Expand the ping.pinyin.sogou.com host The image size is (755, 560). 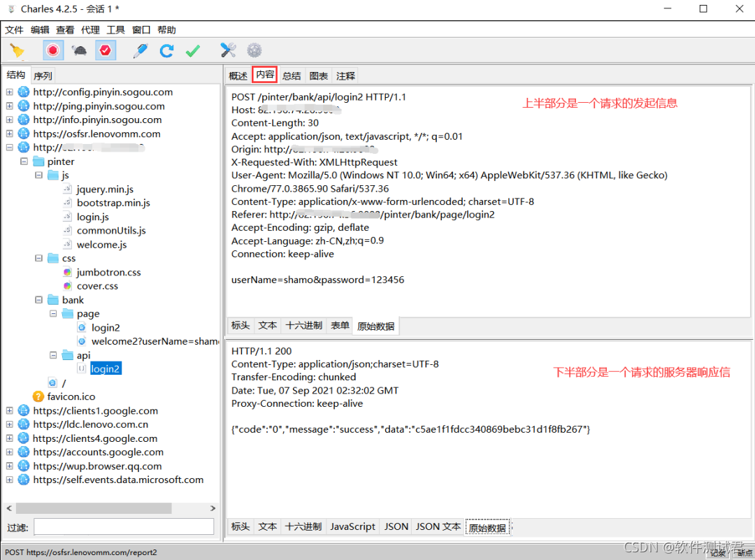(10, 106)
